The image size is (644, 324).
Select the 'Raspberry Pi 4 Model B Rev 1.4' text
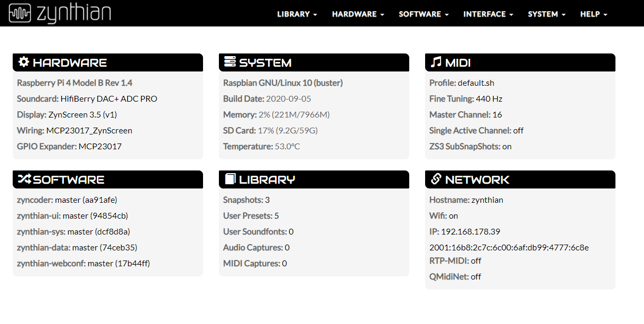point(75,83)
